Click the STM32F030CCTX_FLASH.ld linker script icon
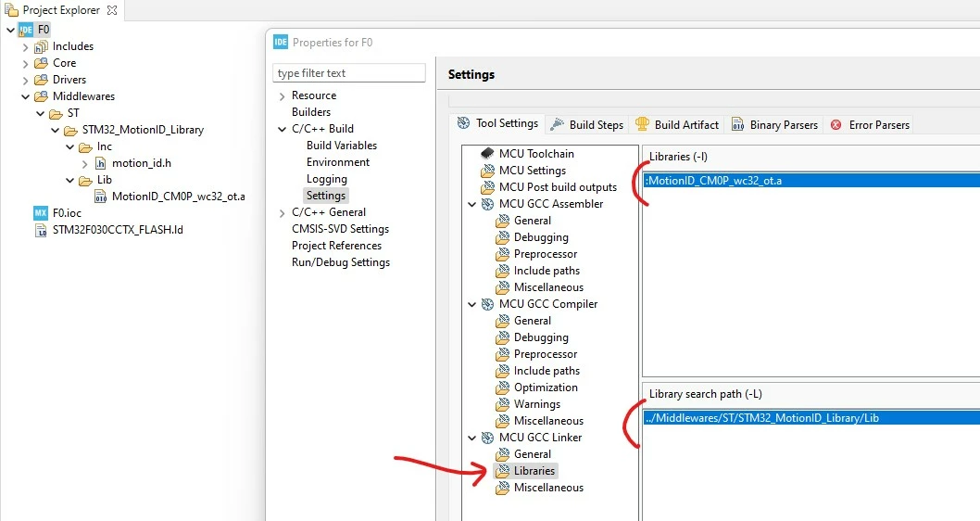This screenshot has width=980, height=521. coord(41,230)
